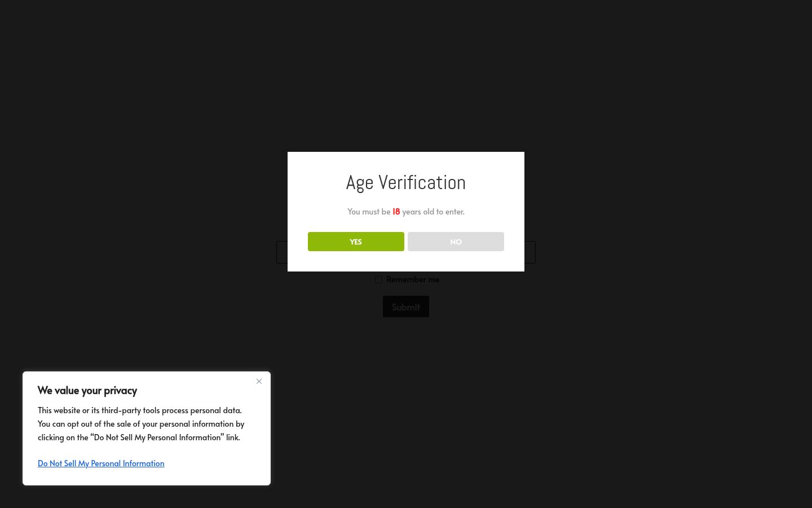Click the We value your privacy heading
Image resolution: width=812 pixels, height=508 pixels.
(x=87, y=391)
